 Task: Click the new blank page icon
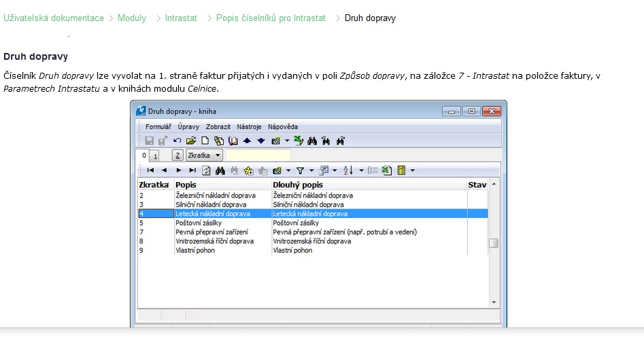[x=205, y=141]
